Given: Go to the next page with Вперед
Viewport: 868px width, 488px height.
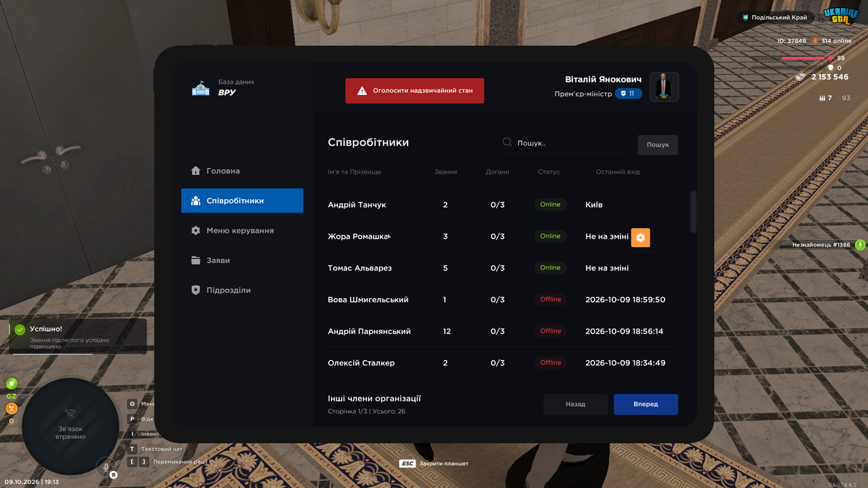Looking at the screenshot, I should click(646, 404).
